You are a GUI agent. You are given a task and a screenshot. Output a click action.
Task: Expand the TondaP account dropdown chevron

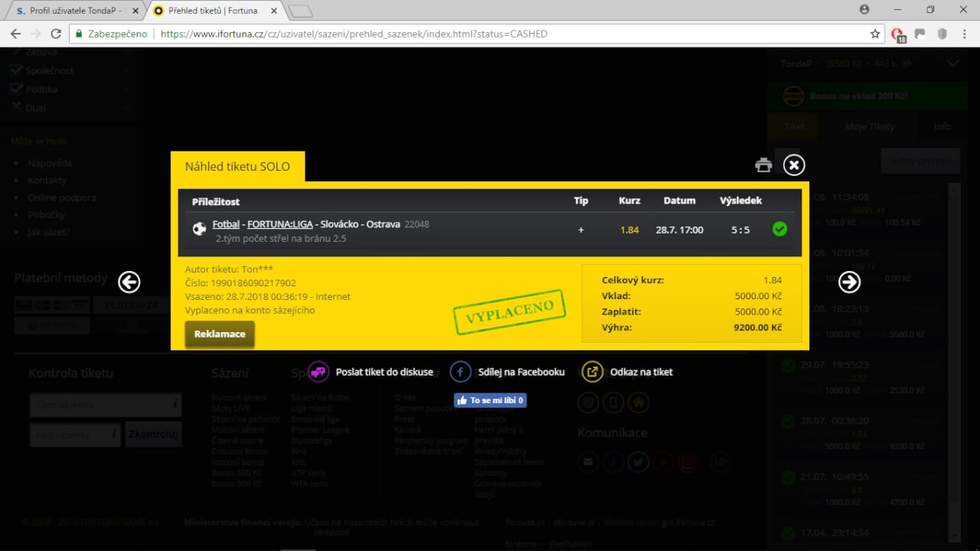point(952,64)
